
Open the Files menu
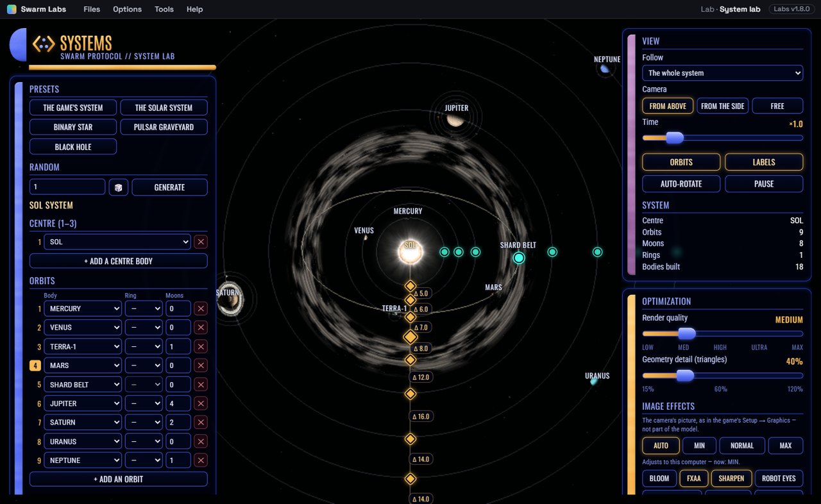[92, 9]
